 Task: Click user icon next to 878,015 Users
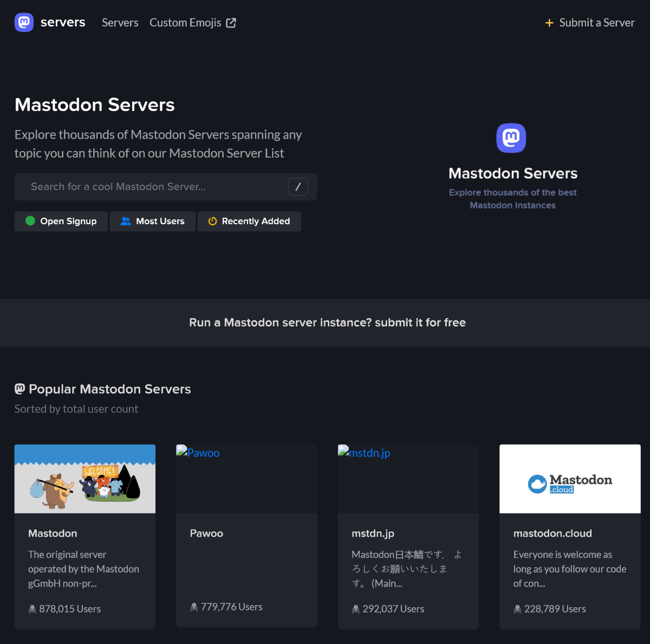(x=32, y=609)
